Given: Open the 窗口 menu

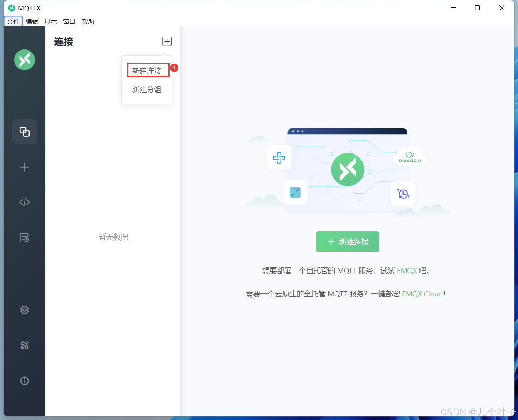Looking at the screenshot, I should point(69,21).
